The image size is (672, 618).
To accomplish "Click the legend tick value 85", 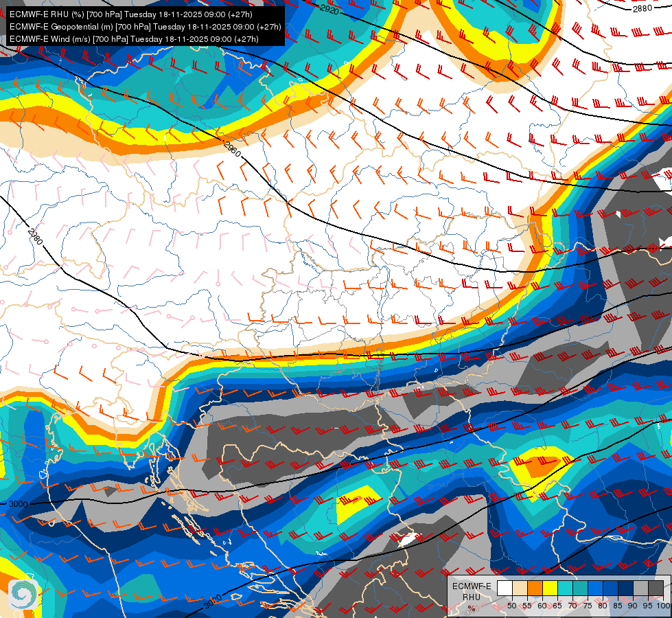I will [x=618, y=606].
